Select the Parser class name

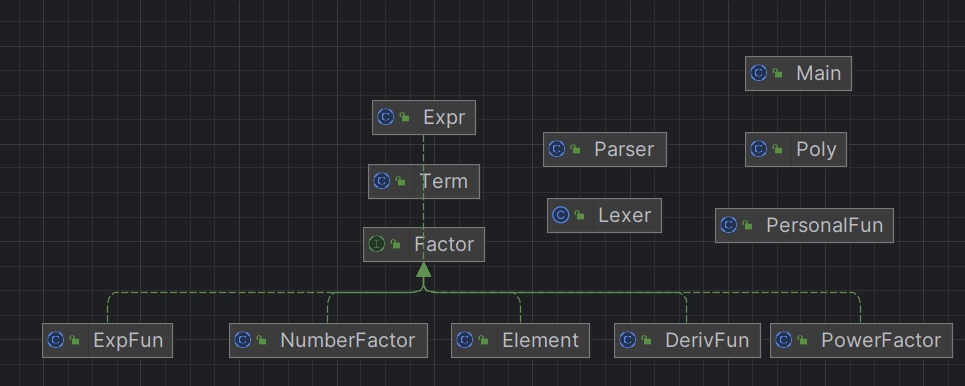point(624,150)
